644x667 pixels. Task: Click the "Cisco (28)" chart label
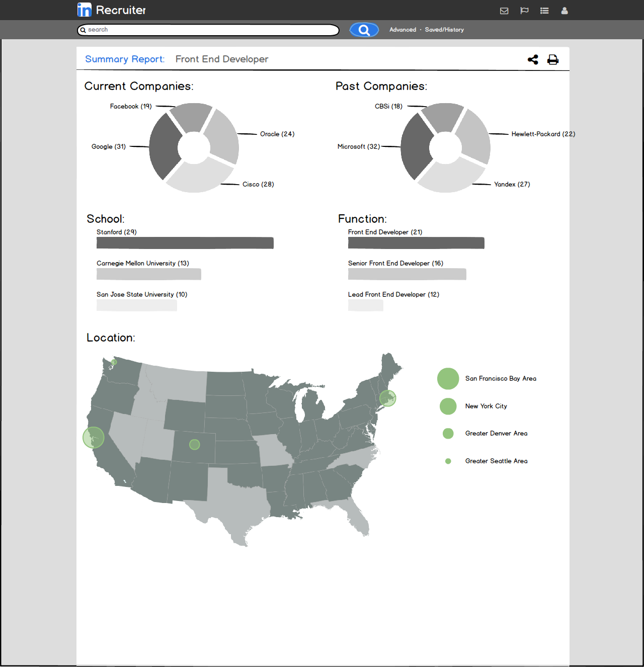point(258,185)
